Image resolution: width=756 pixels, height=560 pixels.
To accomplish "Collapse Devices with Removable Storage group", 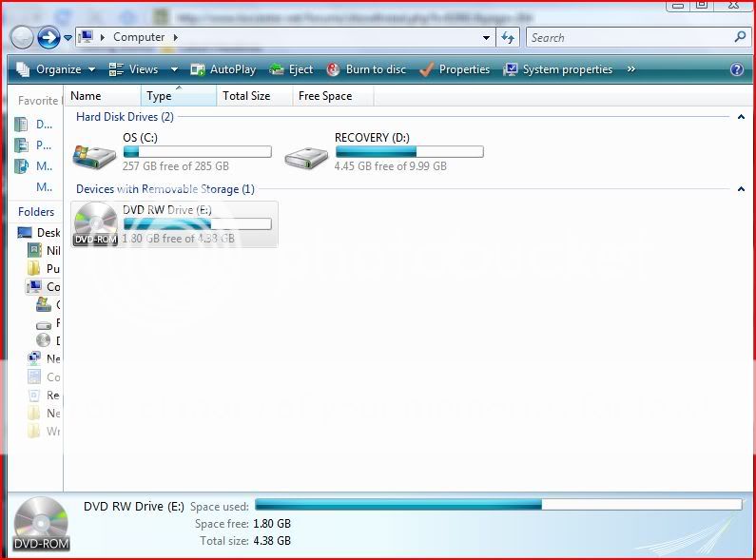I will (741, 189).
